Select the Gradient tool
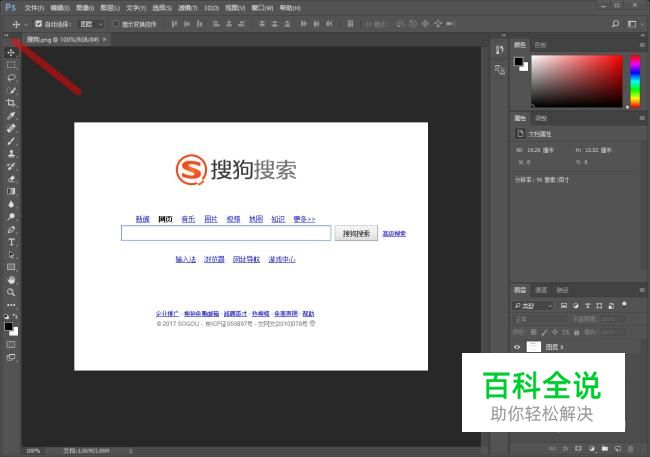 (11, 191)
